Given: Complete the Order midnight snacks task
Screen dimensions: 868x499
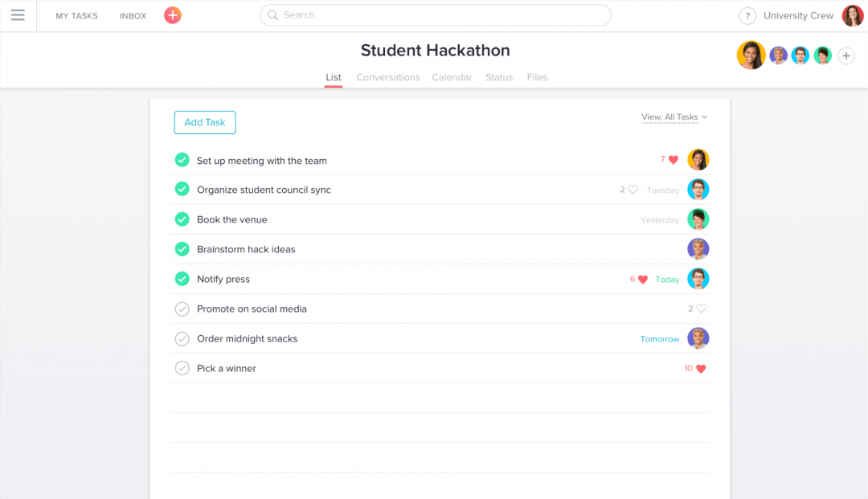Looking at the screenshot, I should tap(182, 338).
